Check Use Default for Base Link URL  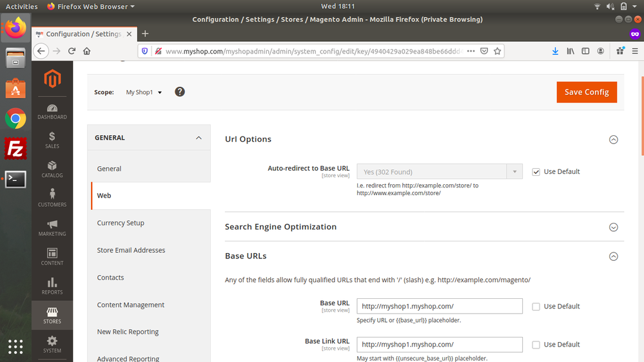tap(536, 345)
